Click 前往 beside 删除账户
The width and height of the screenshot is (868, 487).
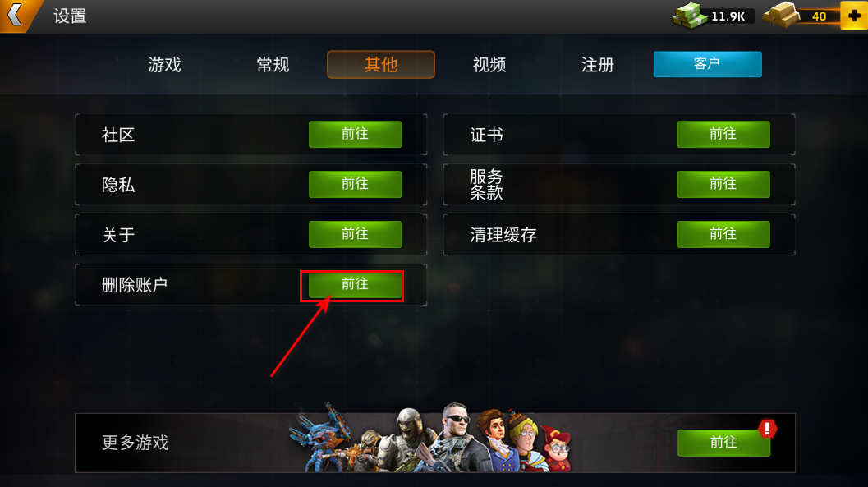[356, 284]
